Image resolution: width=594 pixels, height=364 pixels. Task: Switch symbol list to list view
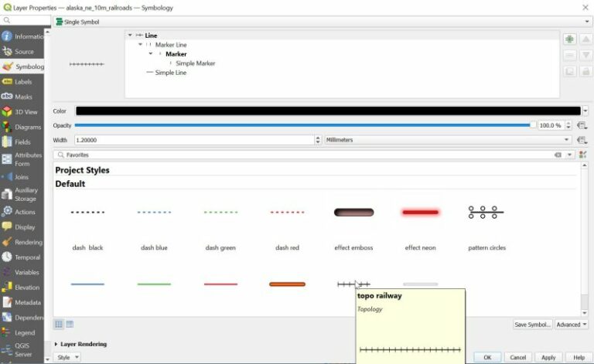coord(70,324)
